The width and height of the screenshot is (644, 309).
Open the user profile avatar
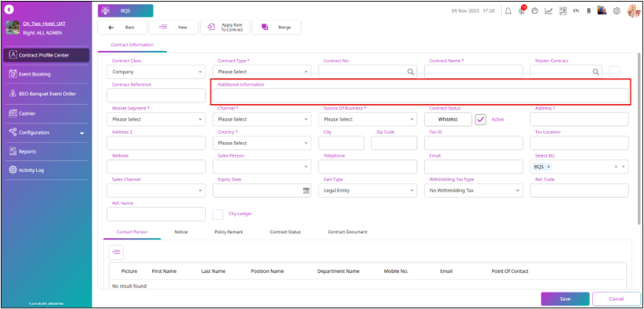[633, 11]
